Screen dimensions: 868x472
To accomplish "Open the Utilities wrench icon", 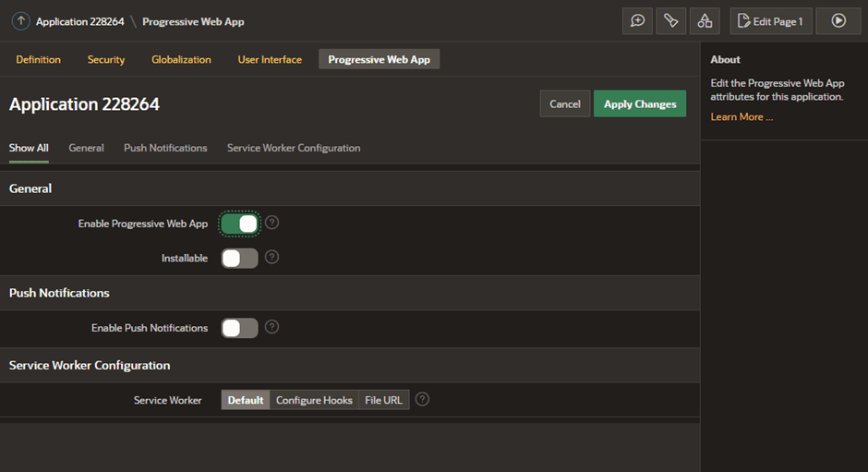I will (671, 21).
